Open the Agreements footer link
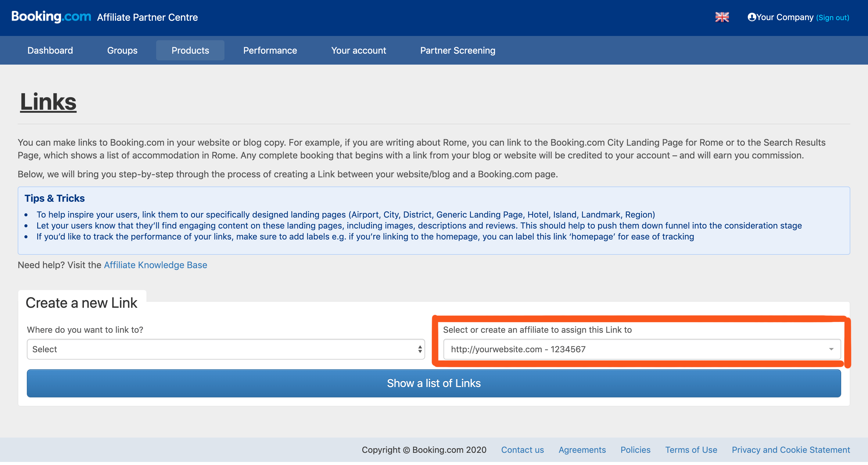Viewport: 868px width, 465px height. point(582,450)
